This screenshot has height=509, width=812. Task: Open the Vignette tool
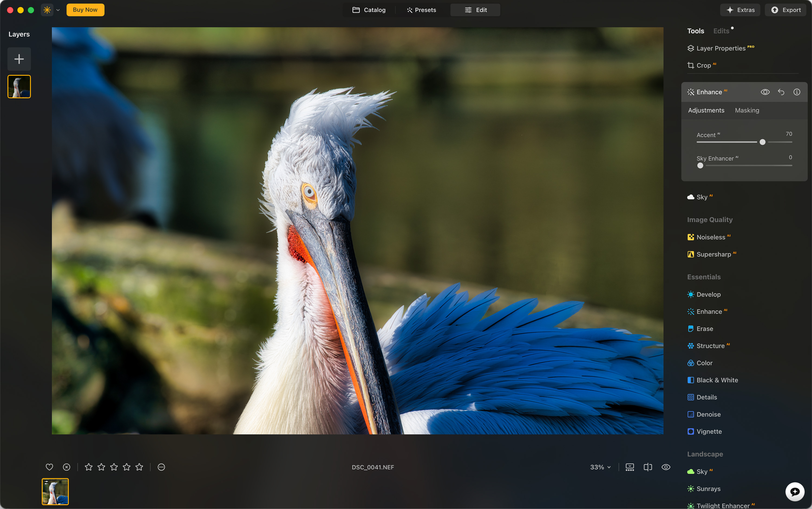tap(705, 432)
